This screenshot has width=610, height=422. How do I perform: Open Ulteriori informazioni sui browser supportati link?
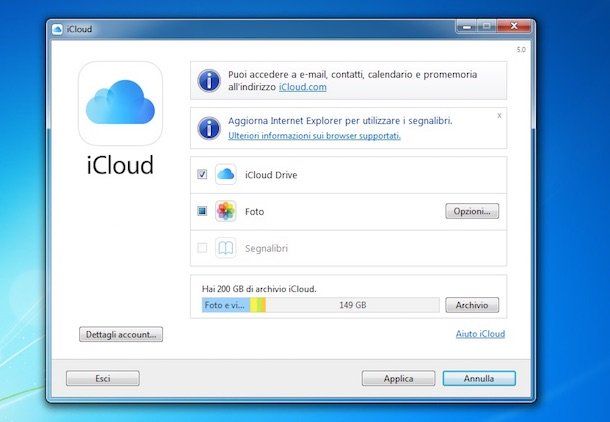[314, 136]
